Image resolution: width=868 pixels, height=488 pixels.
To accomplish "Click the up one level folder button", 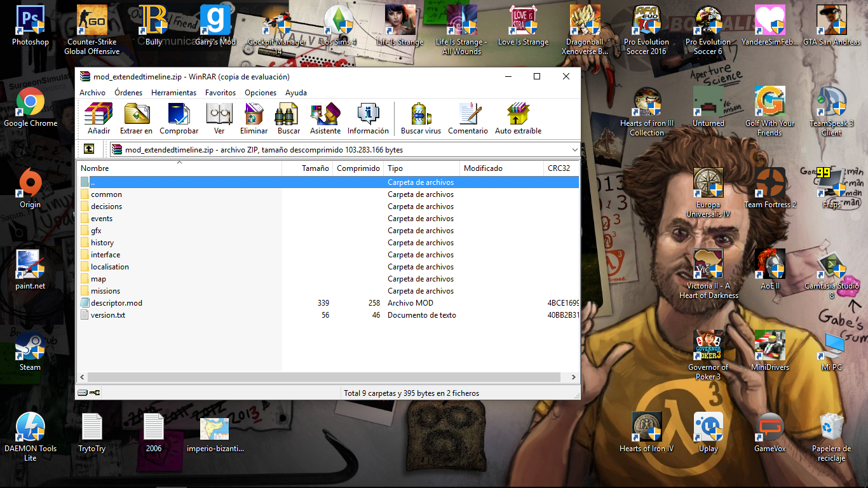I will 89,149.
